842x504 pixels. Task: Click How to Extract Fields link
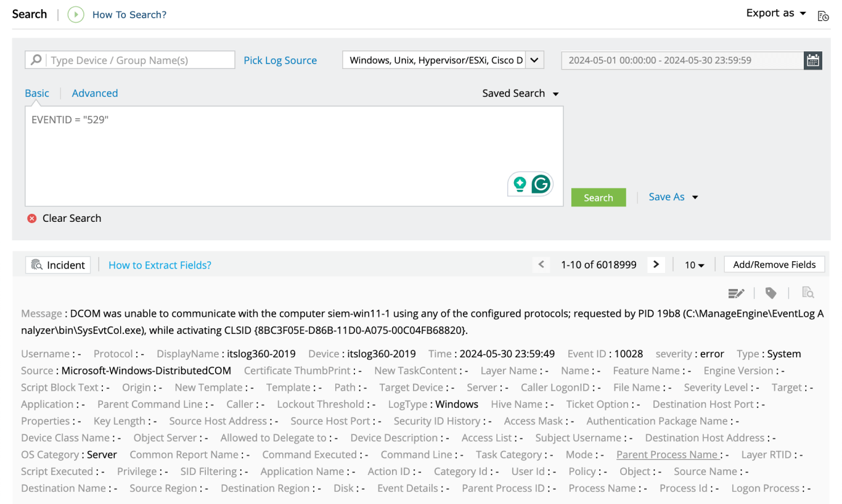click(x=160, y=264)
